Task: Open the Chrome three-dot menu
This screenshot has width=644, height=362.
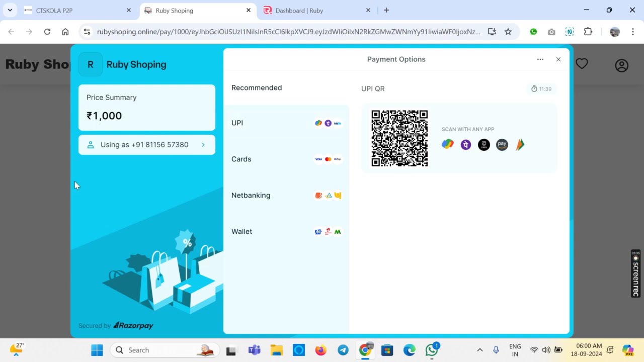Action: (x=633, y=32)
